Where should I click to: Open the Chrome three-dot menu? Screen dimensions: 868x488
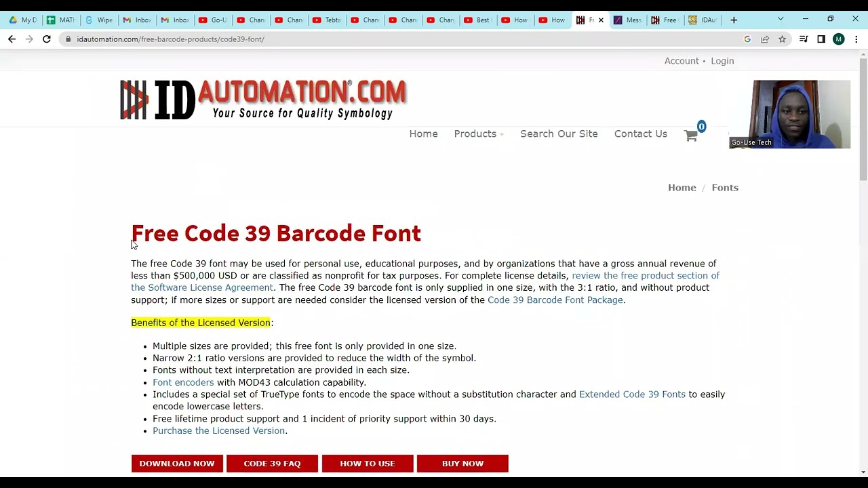click(856, 39)
